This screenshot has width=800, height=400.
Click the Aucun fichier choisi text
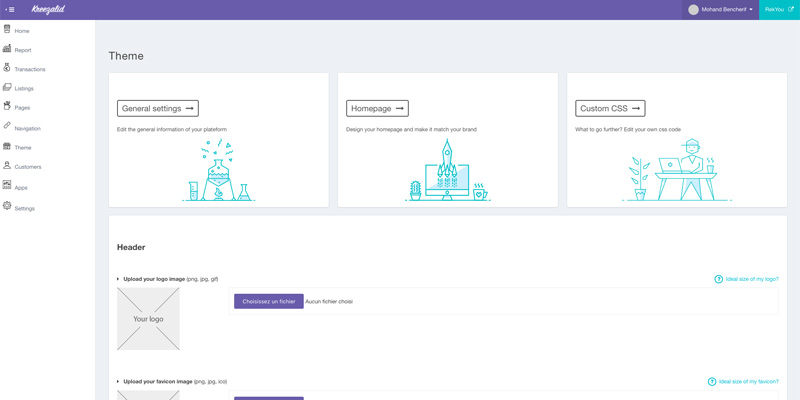coord(329,302)
